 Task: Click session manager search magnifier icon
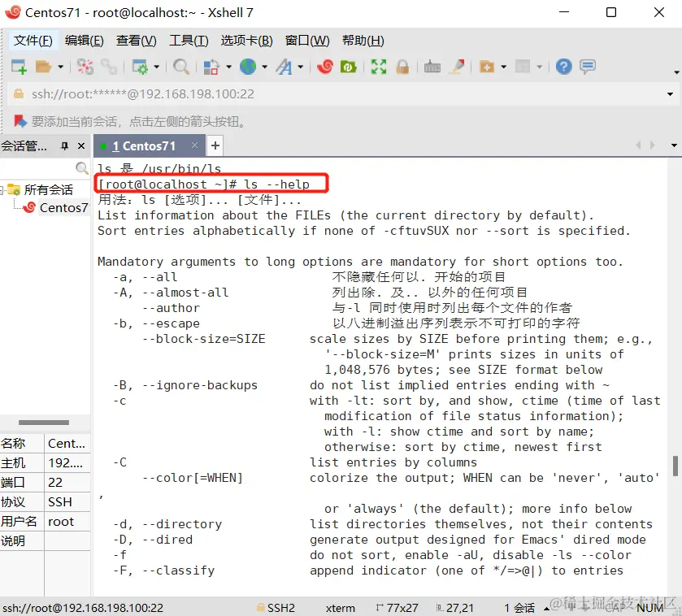(82, 167)
